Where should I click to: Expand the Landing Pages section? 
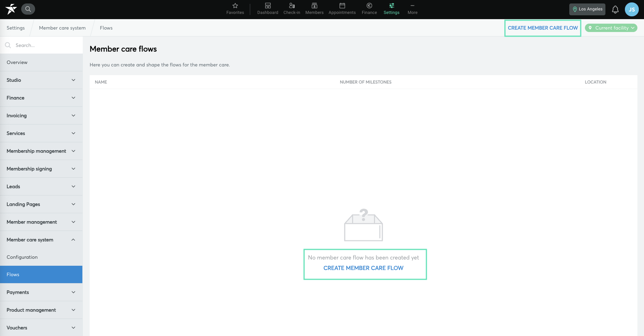coord(41,205)
